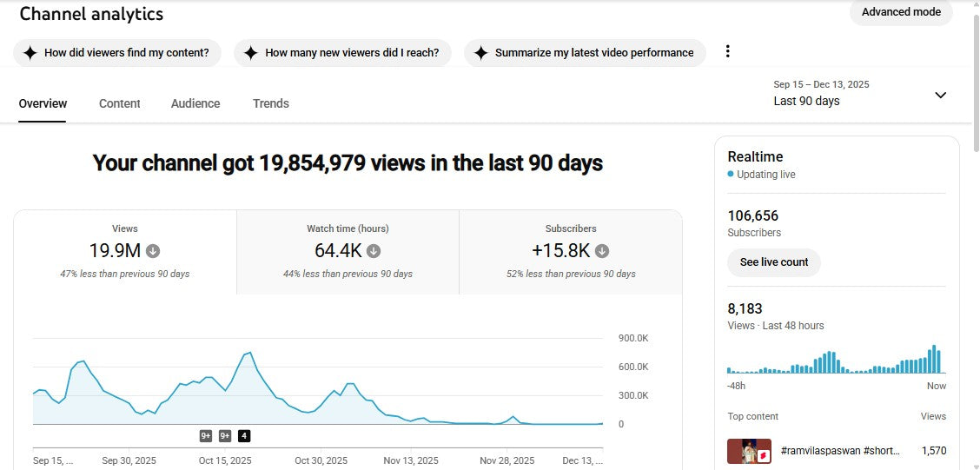Click the down-arrow icon beside +15.8K subscribers

point(602,251)
